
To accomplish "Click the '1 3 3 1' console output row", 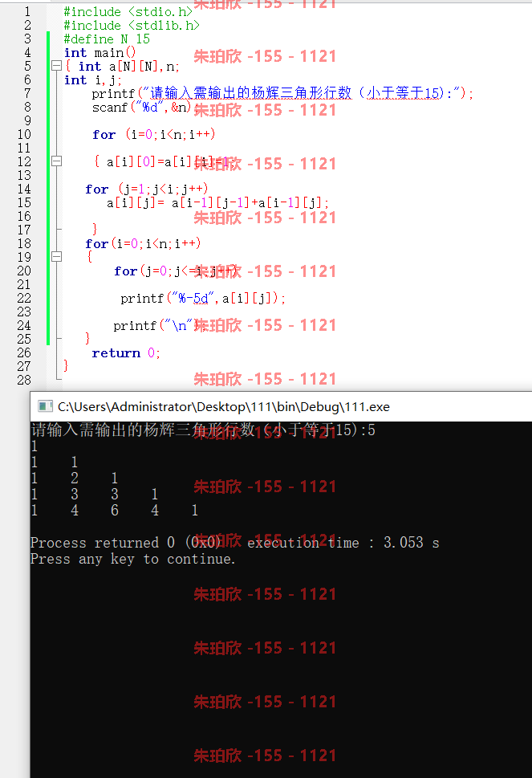I will [x=95, y=495].
